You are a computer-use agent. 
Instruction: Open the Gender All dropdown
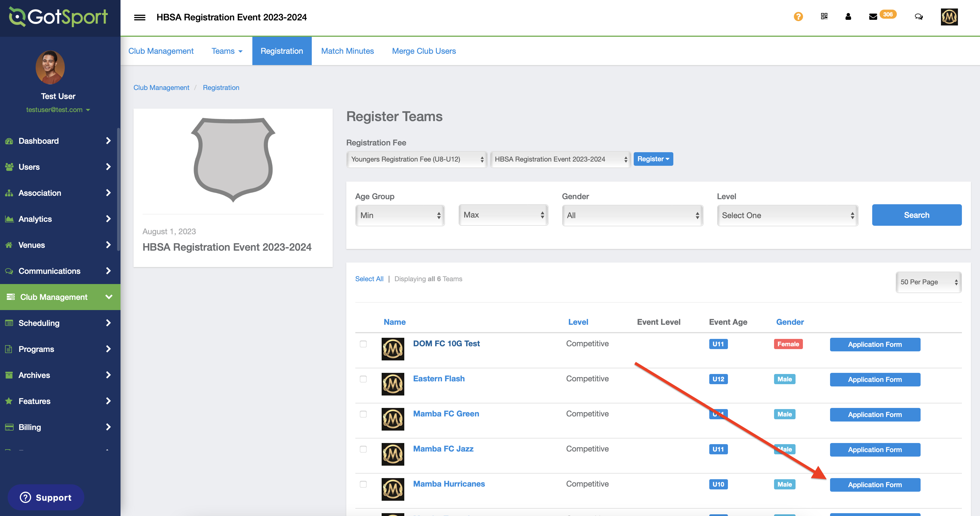click(x=632, y=215)
